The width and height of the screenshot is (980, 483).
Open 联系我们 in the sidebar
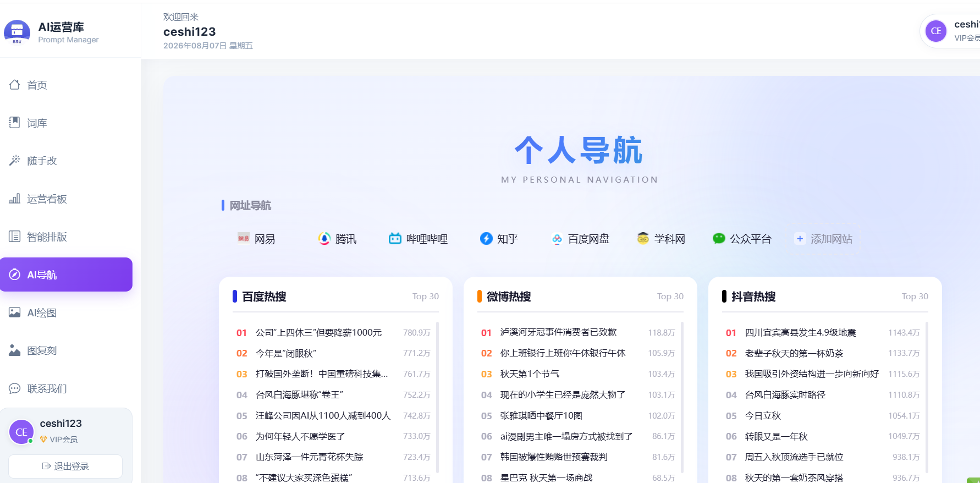[66, 388]
